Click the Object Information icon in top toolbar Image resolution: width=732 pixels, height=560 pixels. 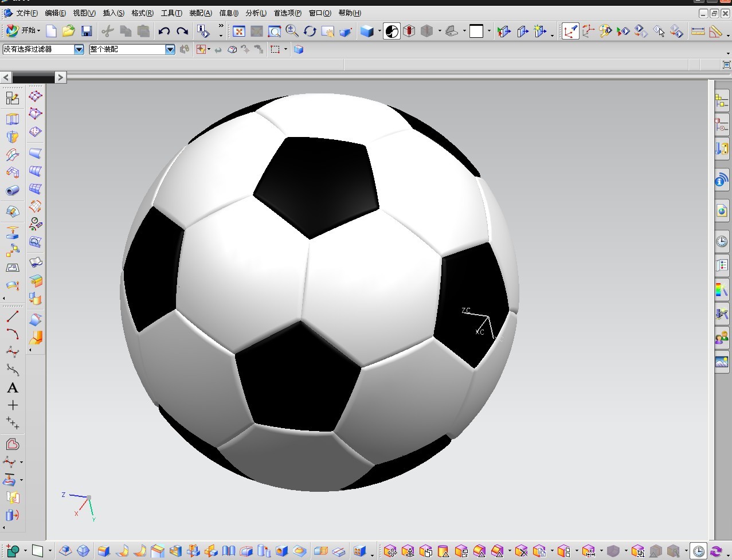(x=203, y=31)
